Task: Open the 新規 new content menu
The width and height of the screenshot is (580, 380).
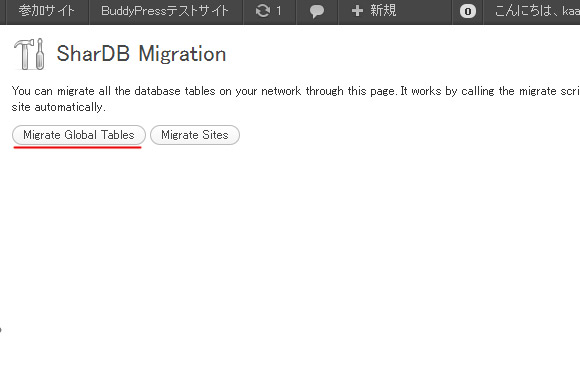Action: (x=374, y=11)
